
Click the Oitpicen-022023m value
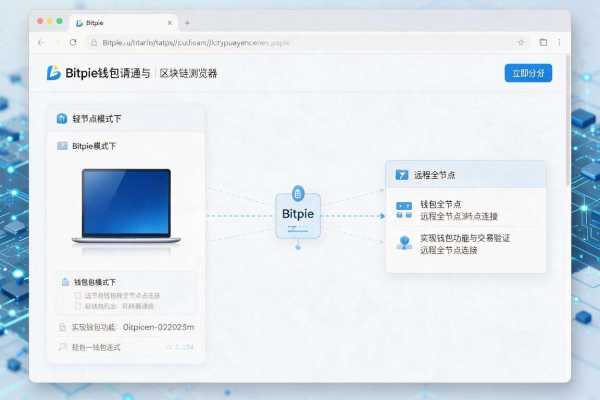coord(158,327)
